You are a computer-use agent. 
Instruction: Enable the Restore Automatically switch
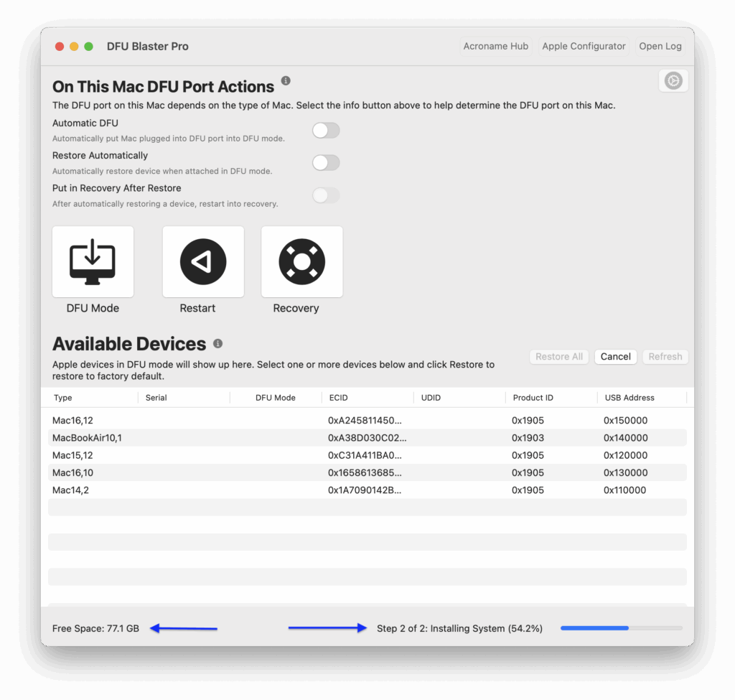326,163
